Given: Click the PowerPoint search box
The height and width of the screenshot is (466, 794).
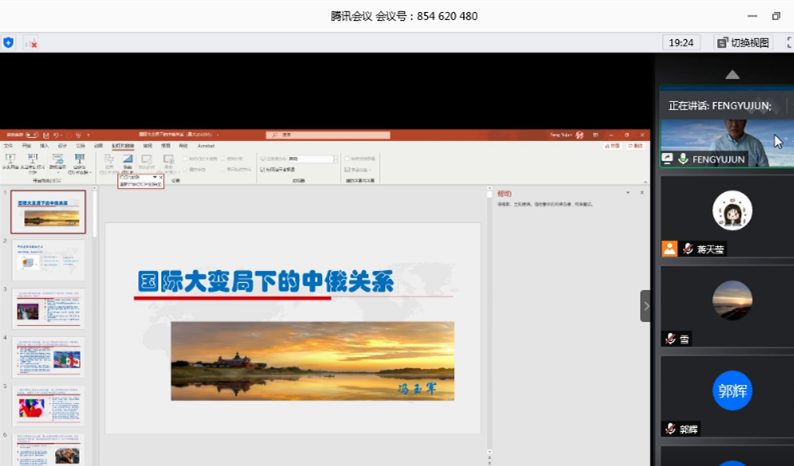Looking at the screenshot, I should [328, 135].
